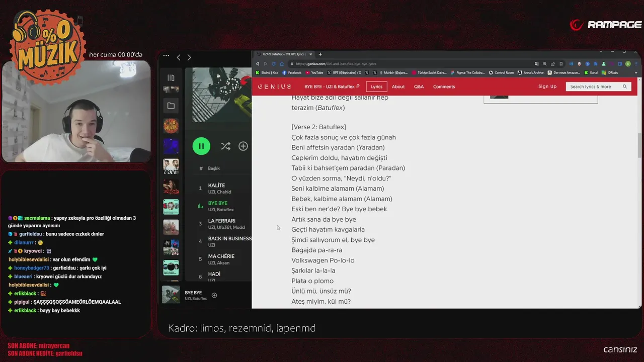The height and width of the screenshot is (362, 644).
Task: Open the Friday playlist thumbnail in sidebar
Action: 171,187
